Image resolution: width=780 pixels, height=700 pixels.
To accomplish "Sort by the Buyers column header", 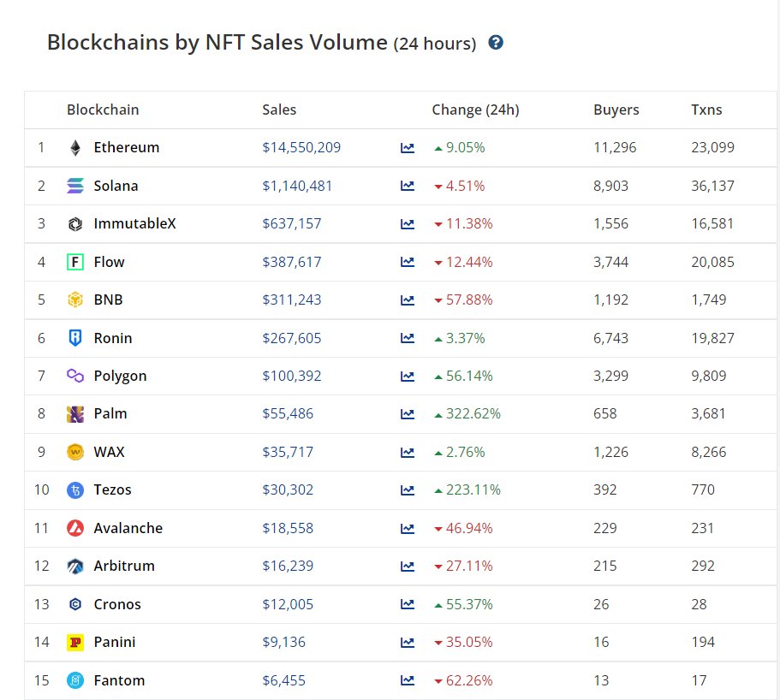I will 616,110.
